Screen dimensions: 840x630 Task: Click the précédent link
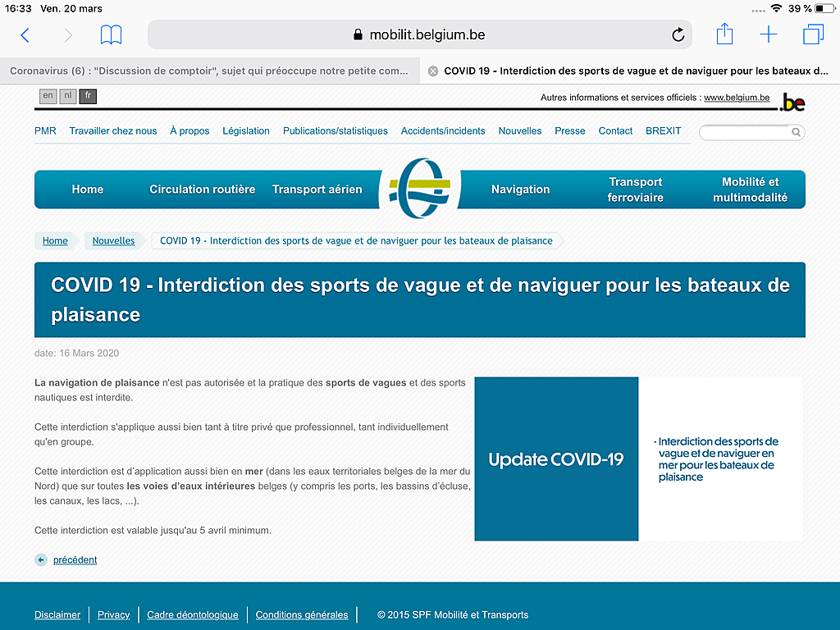(x=75, y=559)
